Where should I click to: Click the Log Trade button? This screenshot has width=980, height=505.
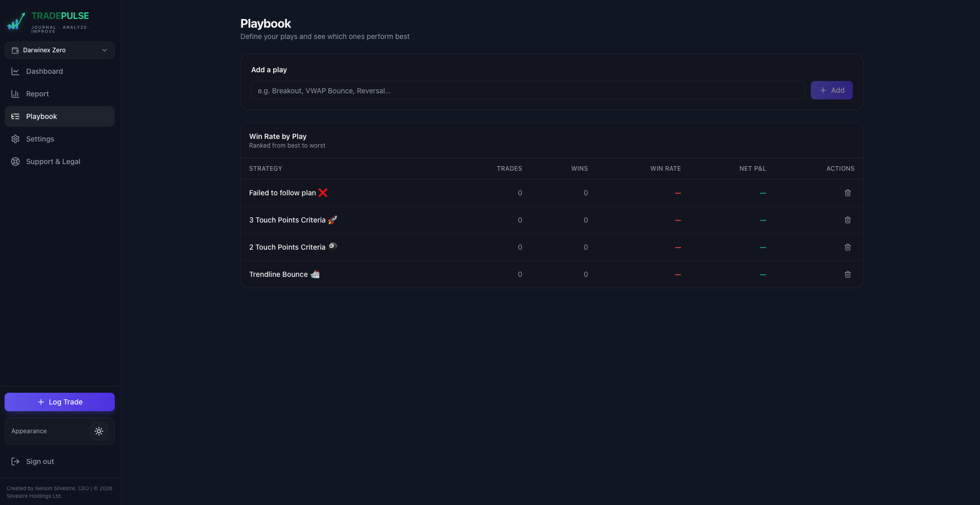point(59,402)
